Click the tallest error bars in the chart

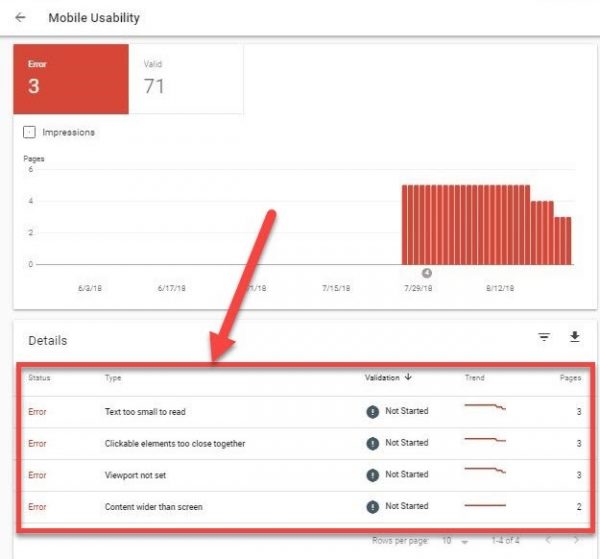[x=466, y=225]
